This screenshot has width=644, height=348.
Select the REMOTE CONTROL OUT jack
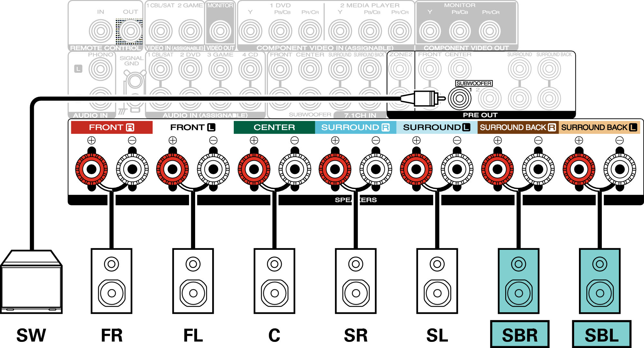(x=130, y=31)
